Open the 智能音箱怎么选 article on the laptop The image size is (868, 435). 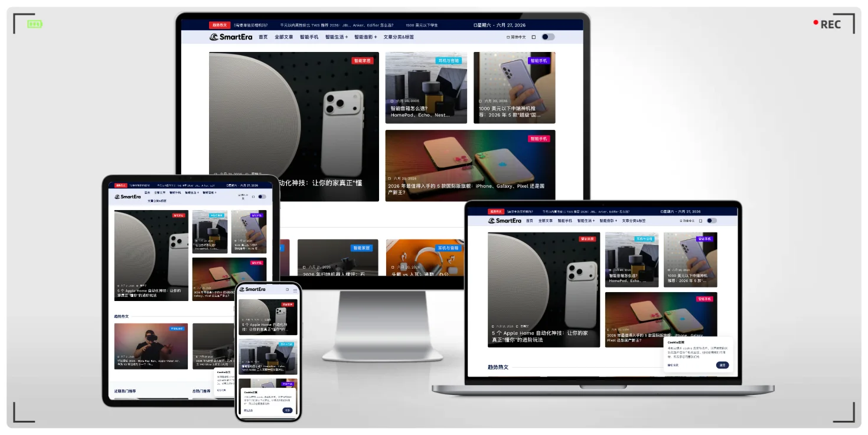click(x=627, y=278)
